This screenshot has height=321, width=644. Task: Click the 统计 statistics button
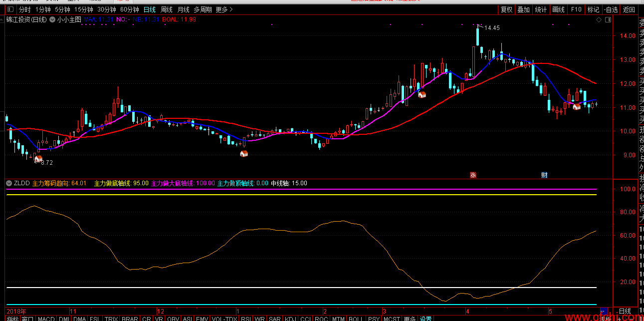(541, 9)
